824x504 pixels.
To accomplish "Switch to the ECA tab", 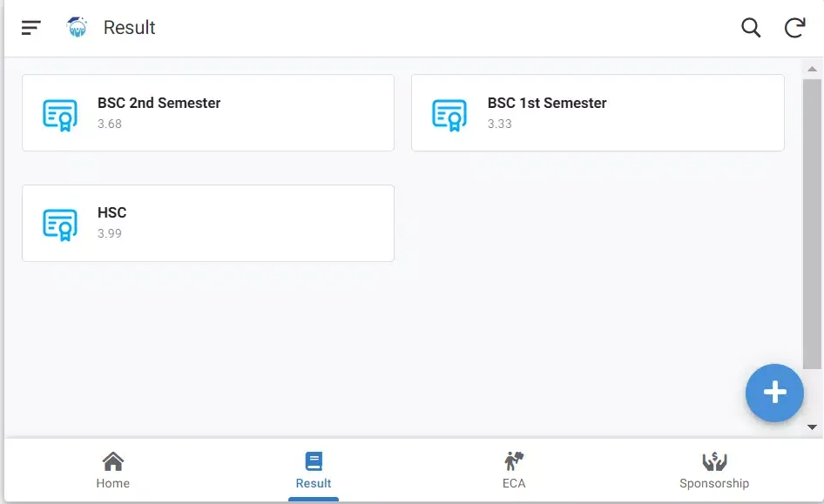I will (513, 470).
